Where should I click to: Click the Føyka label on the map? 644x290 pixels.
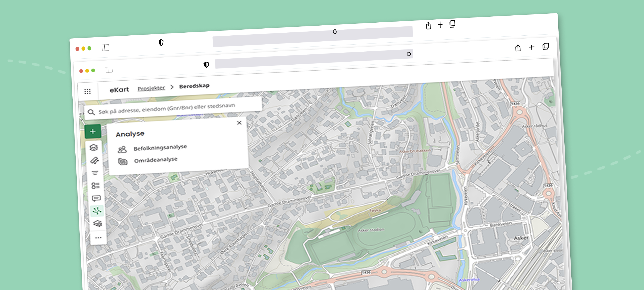tap(375, 210)
